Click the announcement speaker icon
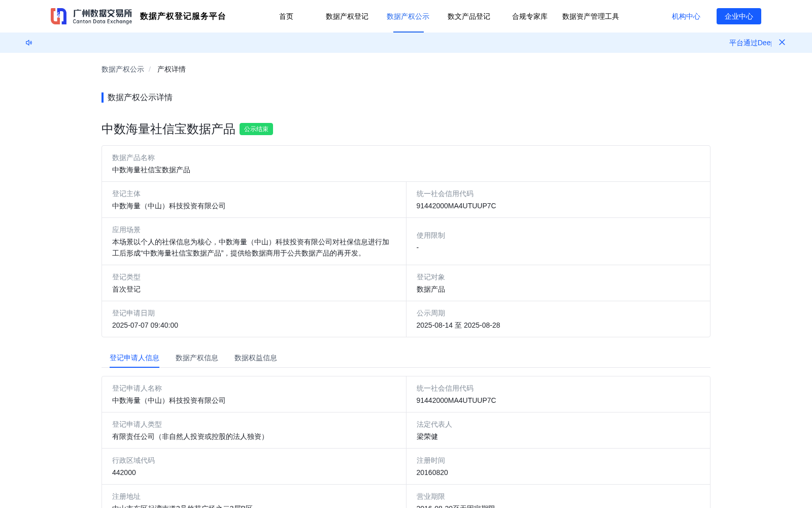This screenshot has width=812, height=508. [29, 43]
